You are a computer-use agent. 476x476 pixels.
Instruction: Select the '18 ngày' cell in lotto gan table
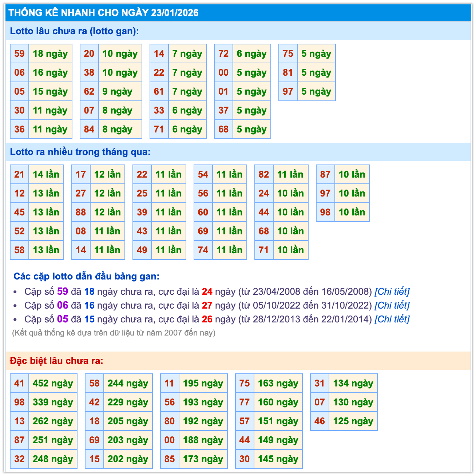click(50, 54)
